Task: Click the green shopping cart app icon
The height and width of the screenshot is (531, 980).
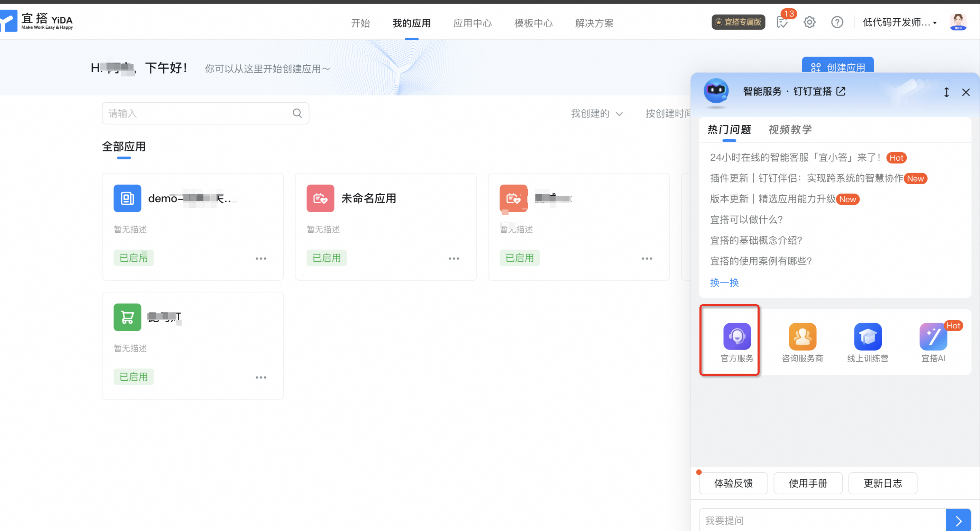Action: 127,317
